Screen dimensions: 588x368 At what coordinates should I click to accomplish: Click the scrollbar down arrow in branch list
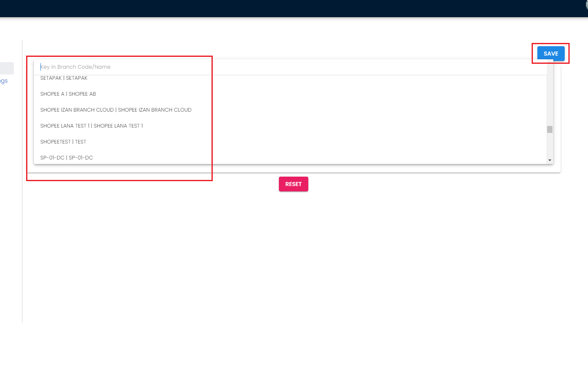tap(550, 160)
